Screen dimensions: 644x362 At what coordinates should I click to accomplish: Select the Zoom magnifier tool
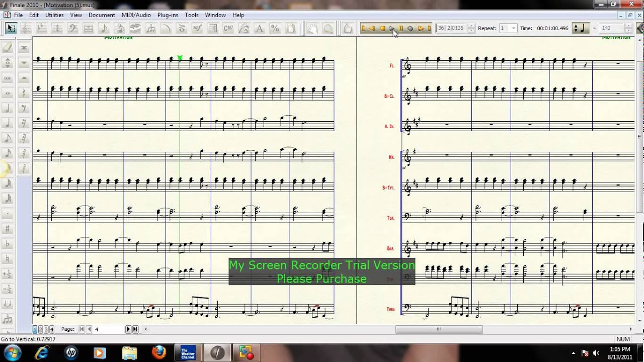click(328, 28)
